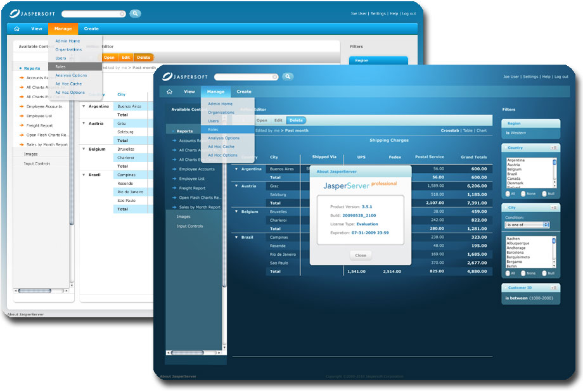Image resolution: width=583 pixels, height=392 pixels.
Task: Open the Home screen via the house icon
Action: coord(170,91)
